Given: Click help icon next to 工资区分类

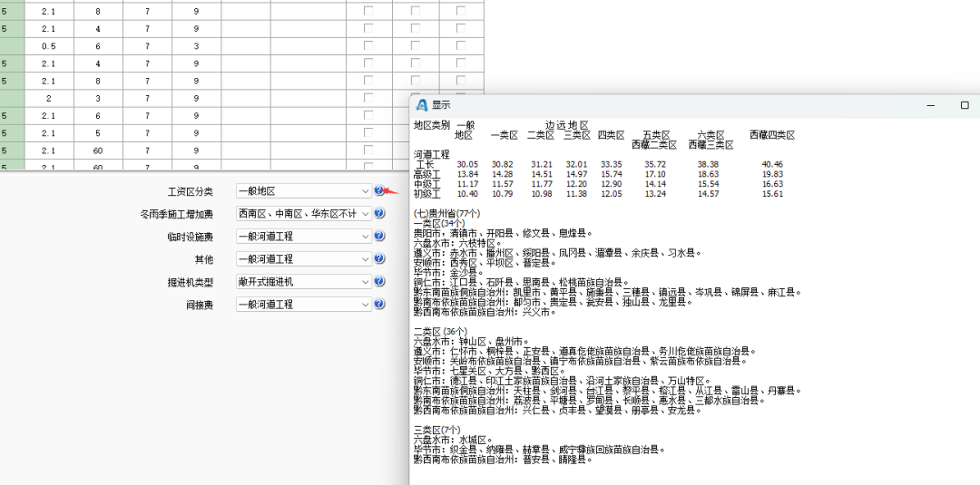Looking at the screenshot, I should pyautogui.click(x=379, y=191).
